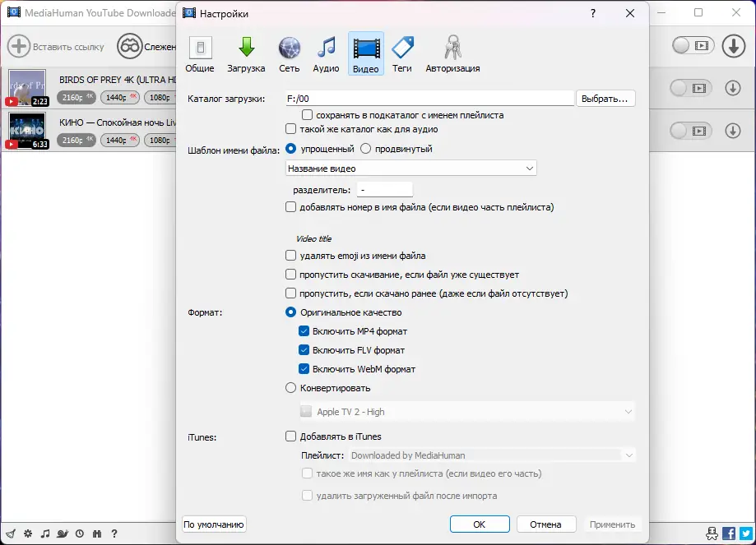The width and height of the screenshot is (756, 545).
Task: Click 'BIRDS OF PREY 4K' video title
Action: coord(118,80)
